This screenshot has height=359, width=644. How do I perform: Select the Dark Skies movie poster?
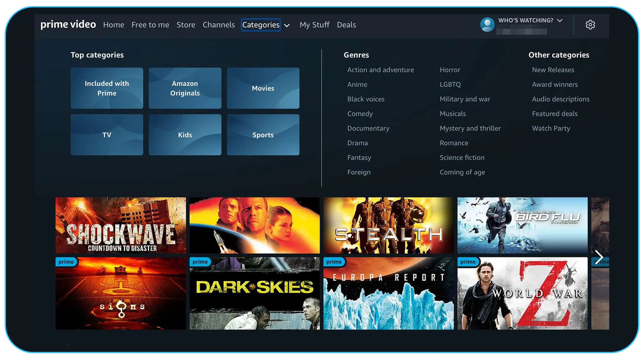coord(254,293)
